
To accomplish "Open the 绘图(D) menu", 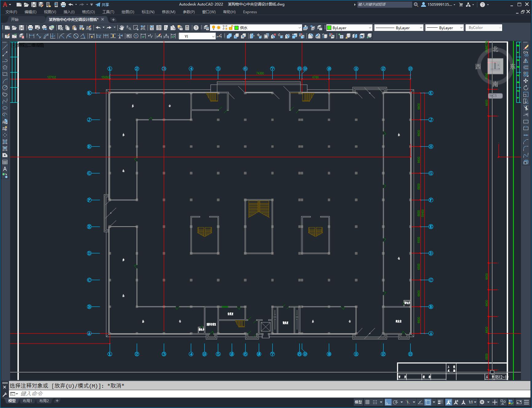I will 128,12.
